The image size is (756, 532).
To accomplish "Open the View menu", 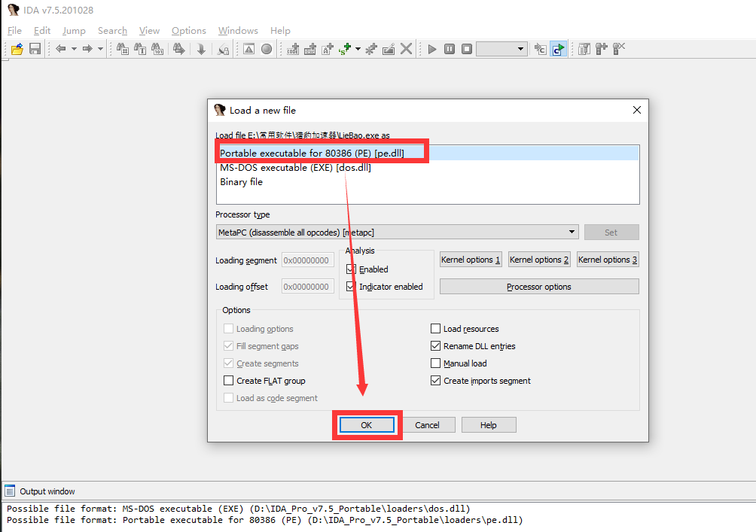I will 149,30.
